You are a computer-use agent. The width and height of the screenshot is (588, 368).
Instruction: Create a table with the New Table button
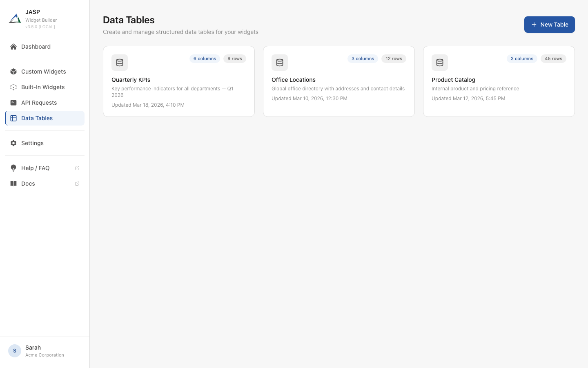tap(550, 25)
